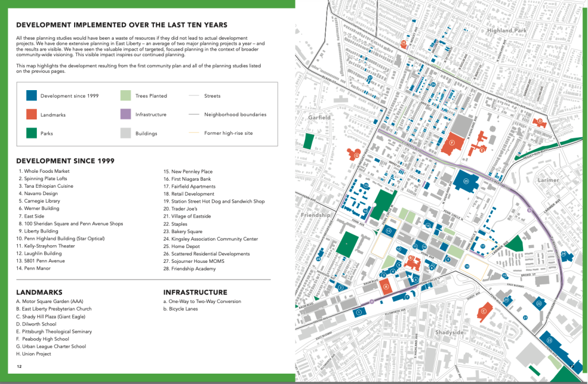The width and height of the screenshot is (588, 384).
Task: Click the 'Highland Park' map label
Action: point(506,30)
